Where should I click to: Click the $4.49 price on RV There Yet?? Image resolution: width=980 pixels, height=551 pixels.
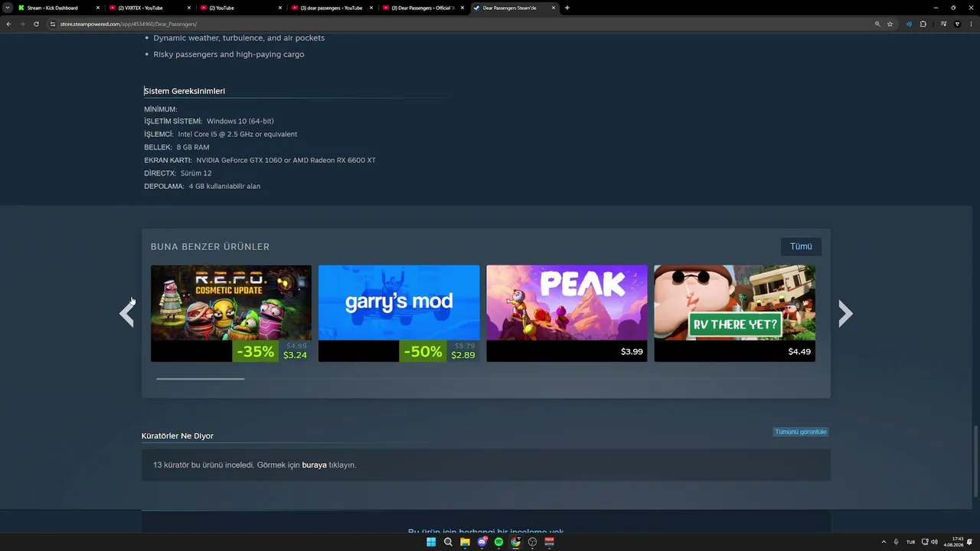799,351
